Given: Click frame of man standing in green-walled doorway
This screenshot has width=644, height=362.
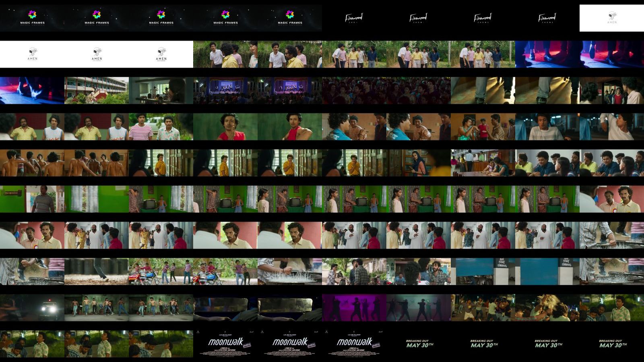Looking at the screenshot, I should (32, 199).
